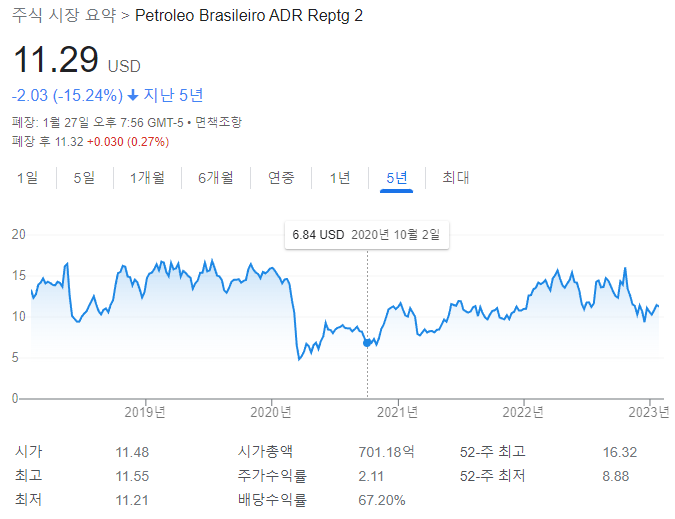Click the 시가 value 11.48
Image resolution: width=675 pixels, height=519 pixels.
(132, 452)
